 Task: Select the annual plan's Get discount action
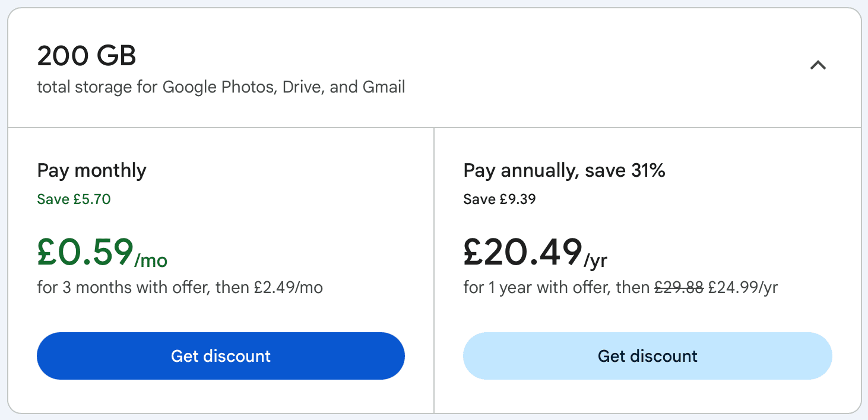[647, 356]
